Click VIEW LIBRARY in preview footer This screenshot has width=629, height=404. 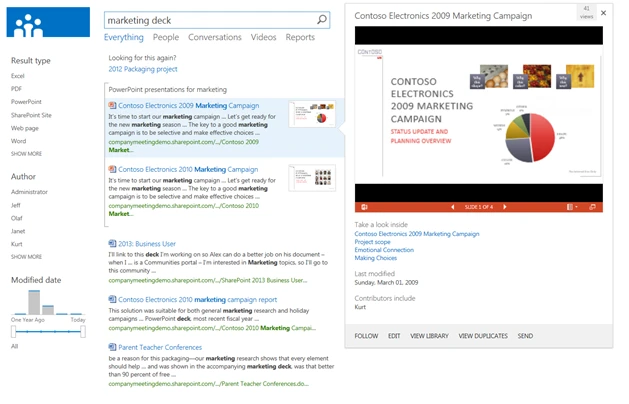click(429, 336)
